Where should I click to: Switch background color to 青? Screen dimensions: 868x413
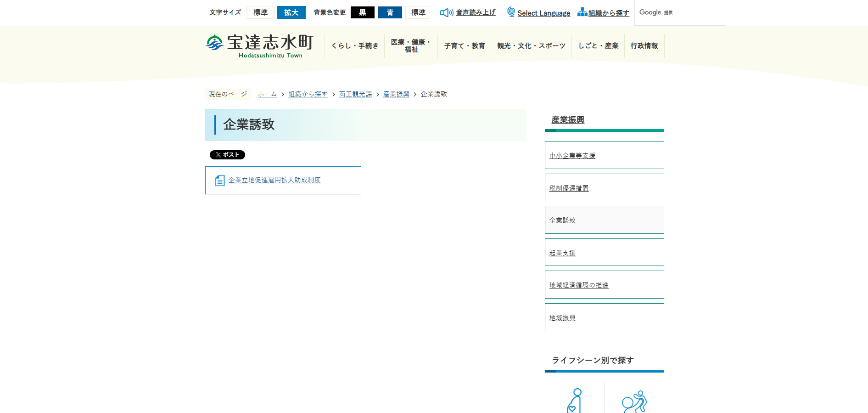click(x=390, y=12)
